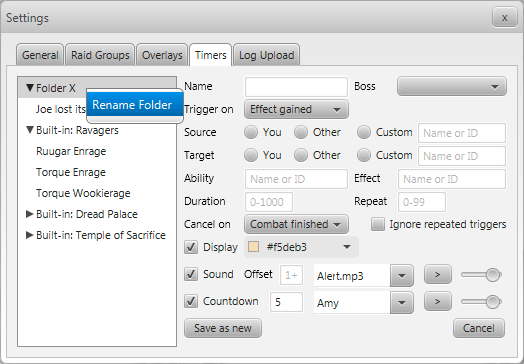524x364 pixels.
Task: Open the Alert.mp3 sound dropdown
Action: 402,275
